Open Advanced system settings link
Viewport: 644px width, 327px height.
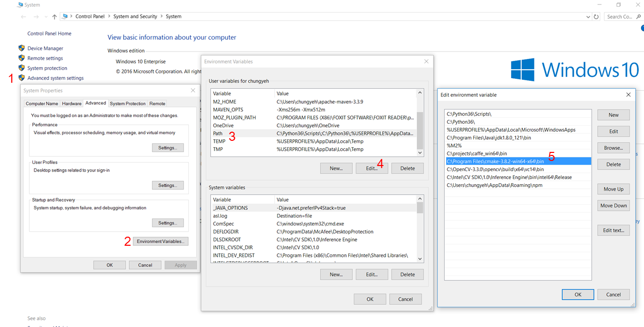[56, 78]
